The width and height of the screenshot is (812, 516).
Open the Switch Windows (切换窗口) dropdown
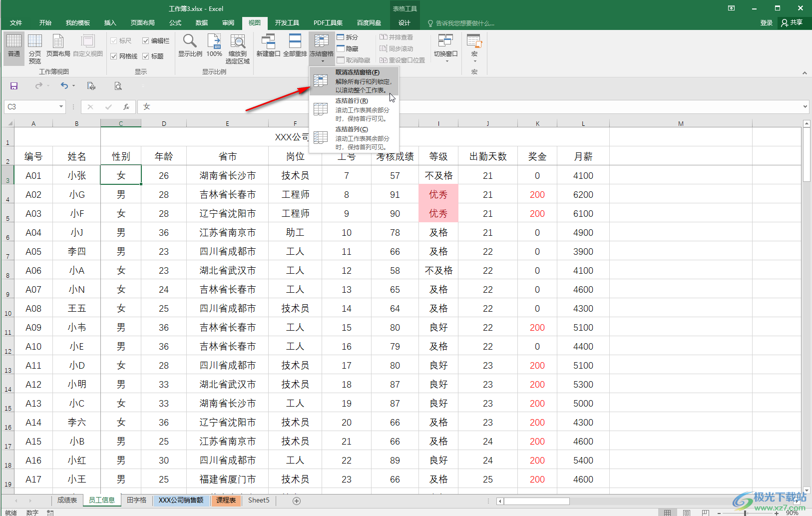pos(445,48)
